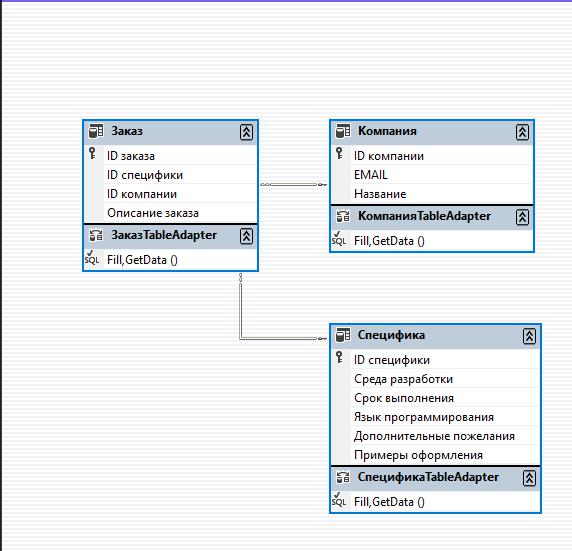Collapse the ЗаказTableAdapter section

click(247, 236)
